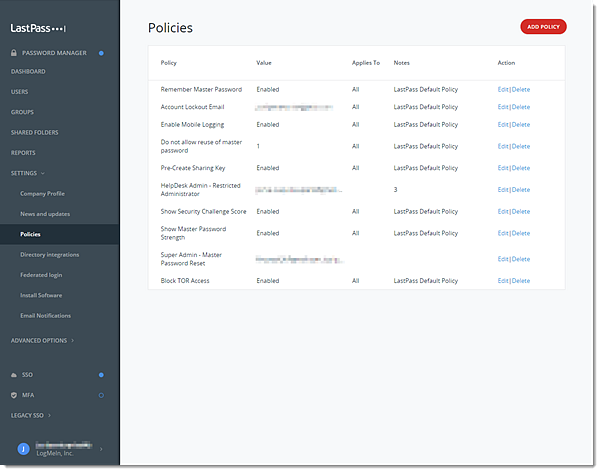Edit master password reuse policy
This screenshot has width=597, height=469.
coord(503,146)
